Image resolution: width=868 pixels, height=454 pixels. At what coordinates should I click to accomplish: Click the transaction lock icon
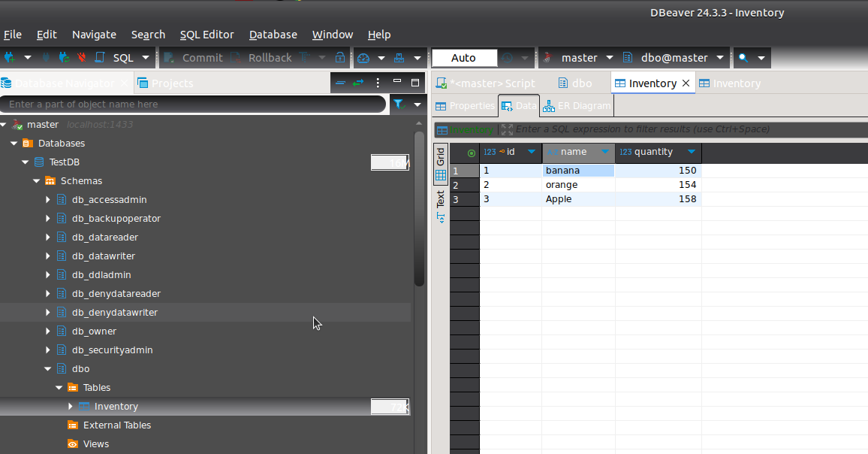[x=340, y=58]
